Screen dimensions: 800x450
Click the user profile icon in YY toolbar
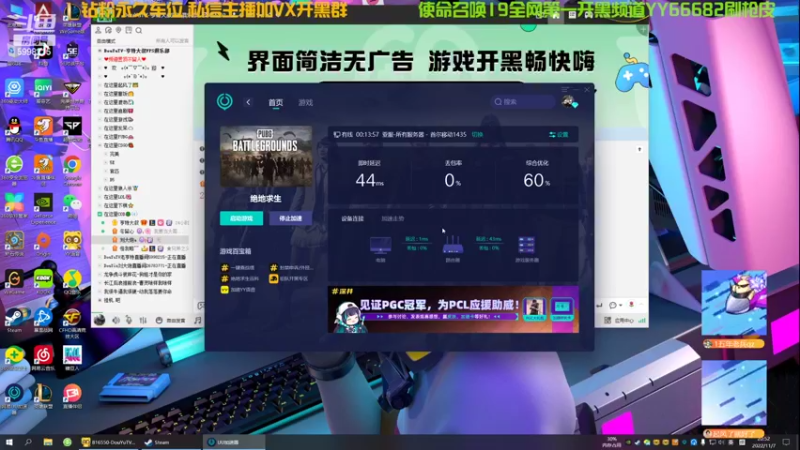click(98, 31)
